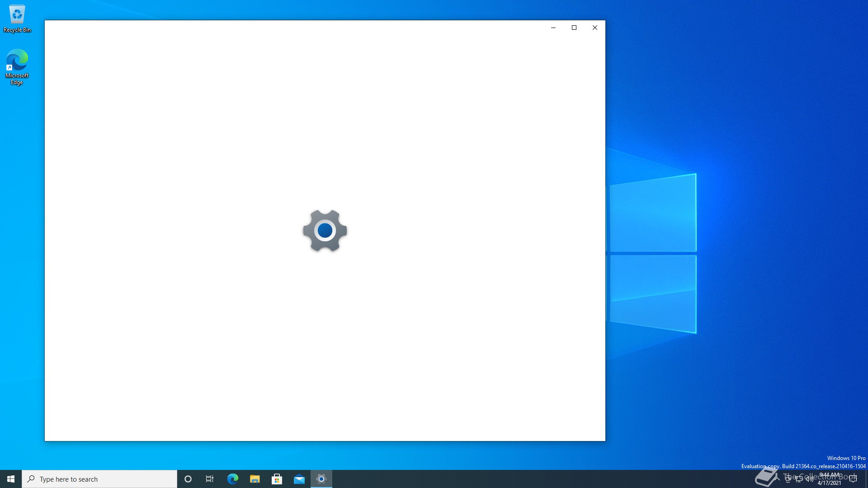Open the Mail app from the taskbar

299,479
